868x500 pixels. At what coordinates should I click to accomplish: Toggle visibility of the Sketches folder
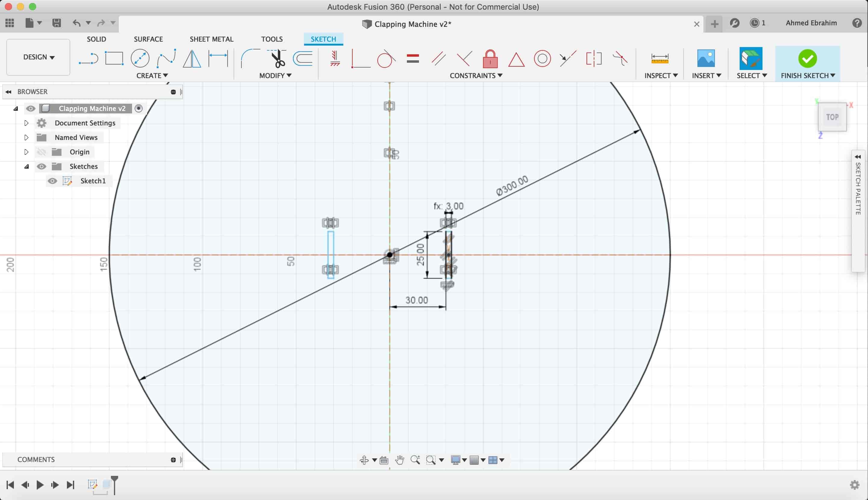[42, 166]
